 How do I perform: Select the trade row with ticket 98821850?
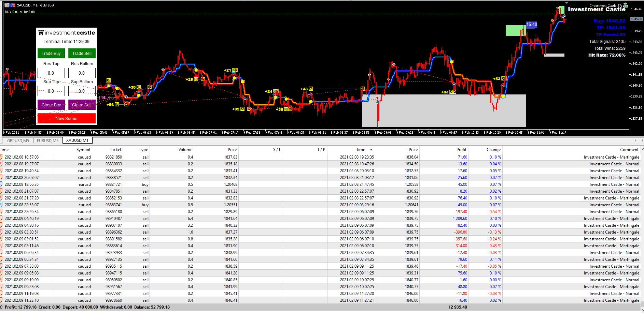click(320, 157)
